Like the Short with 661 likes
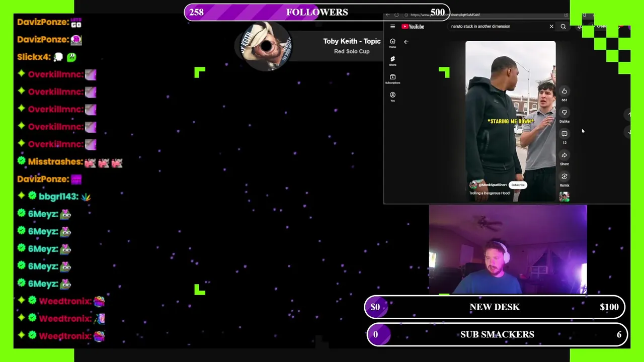This screenshot has width=644, height=362. (564, 91)
